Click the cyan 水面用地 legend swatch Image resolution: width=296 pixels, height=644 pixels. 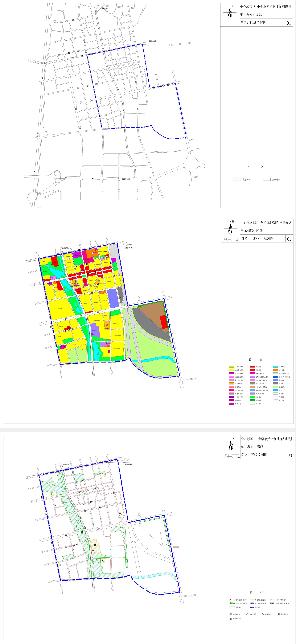click(x=275, y=366)
